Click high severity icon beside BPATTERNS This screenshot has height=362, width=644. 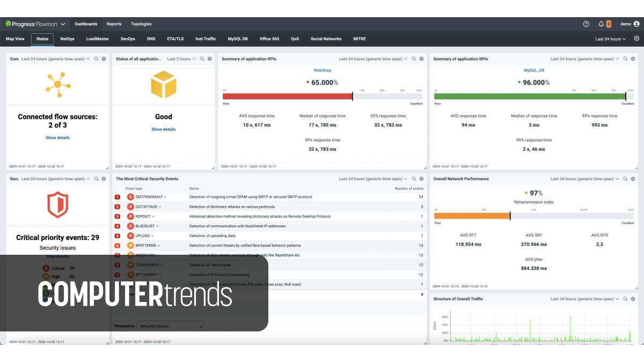(130, 245)
